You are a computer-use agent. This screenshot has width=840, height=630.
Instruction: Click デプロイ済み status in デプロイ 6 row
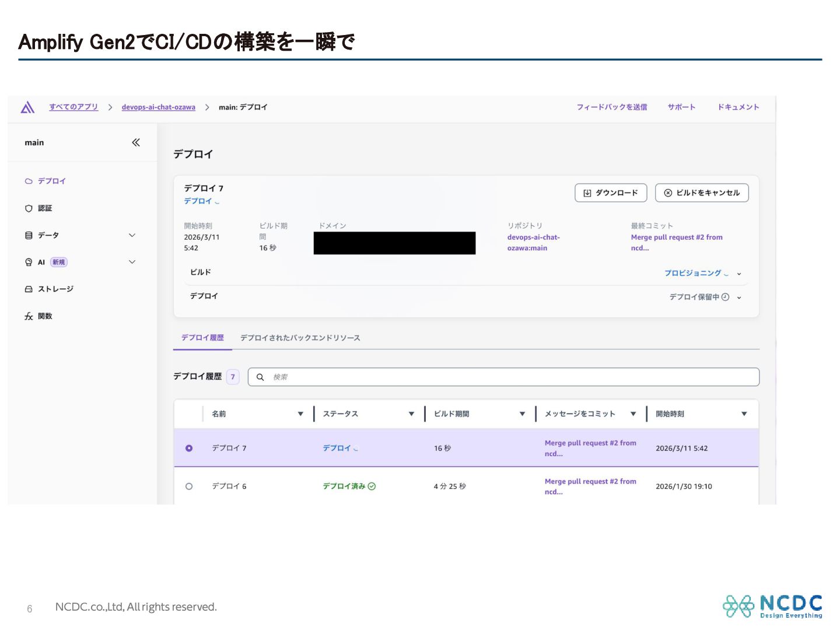(344, 487)
